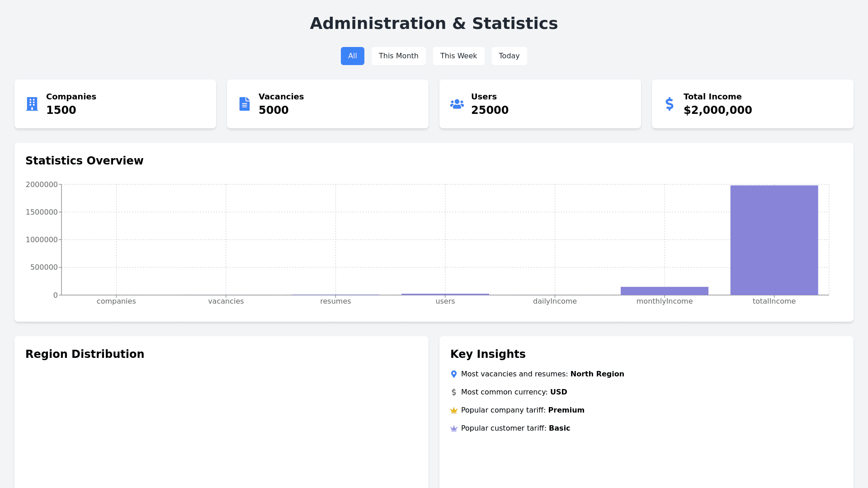The width and height of the screenshot is (868, 488).
Task: Click the Users group icon
Action: pos(457,104)
